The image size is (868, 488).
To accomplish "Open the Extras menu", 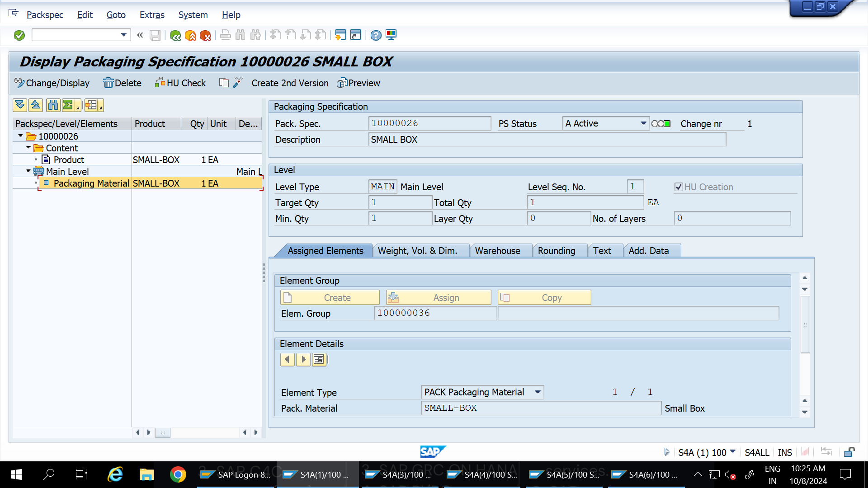I will (x=151, y=15).
